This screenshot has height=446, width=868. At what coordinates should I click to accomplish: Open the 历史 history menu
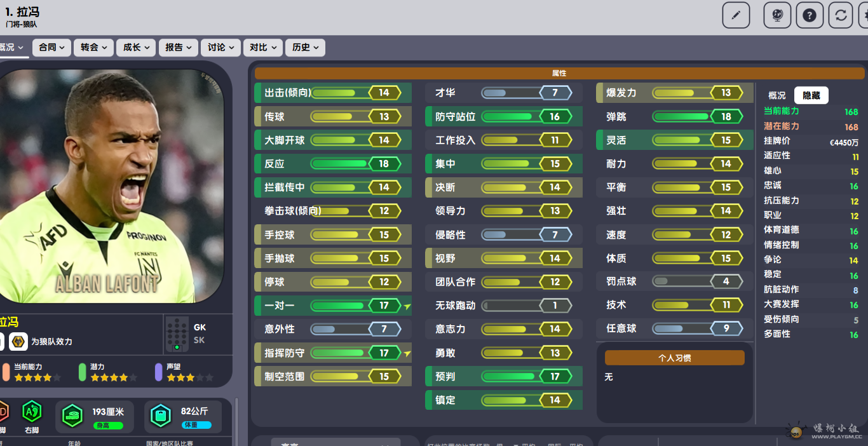[x=305, y=48]
